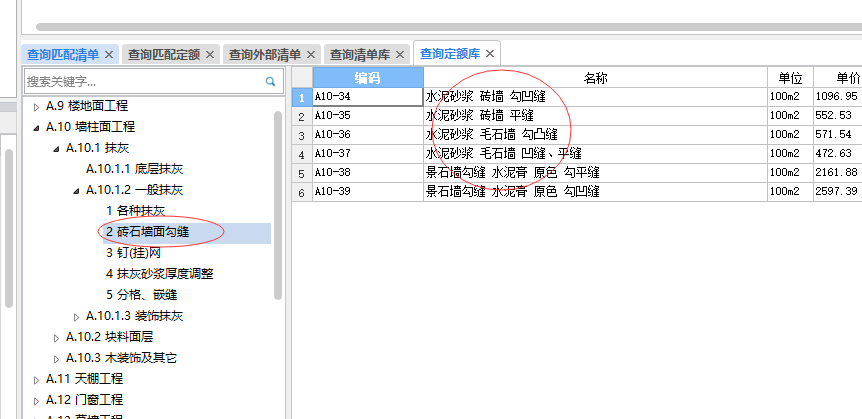Select the 水泥砂浆 砖墙 勾凹缝 name cell

595,97
